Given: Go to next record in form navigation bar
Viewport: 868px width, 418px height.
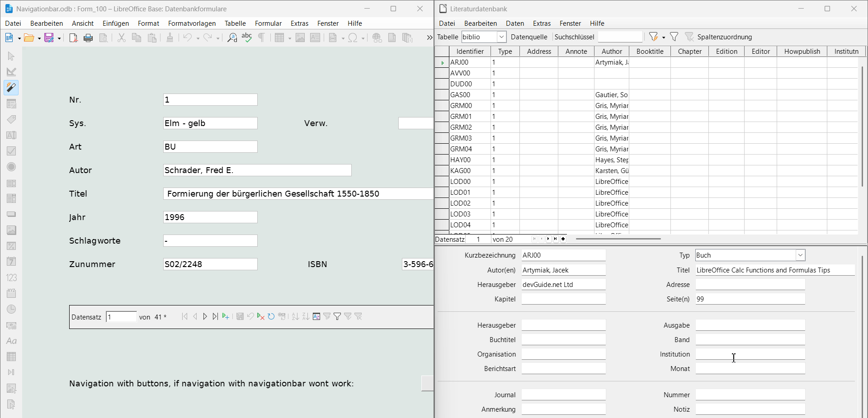Looking at the screenshot, I should pos(205,317).
